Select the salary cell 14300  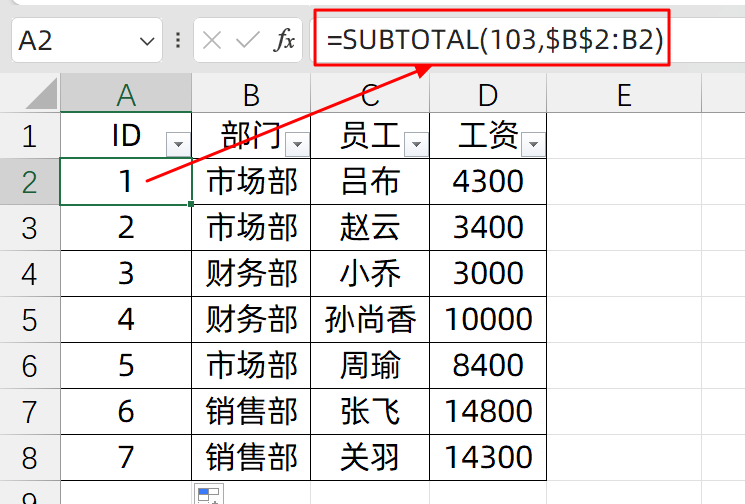click(488, 457)
